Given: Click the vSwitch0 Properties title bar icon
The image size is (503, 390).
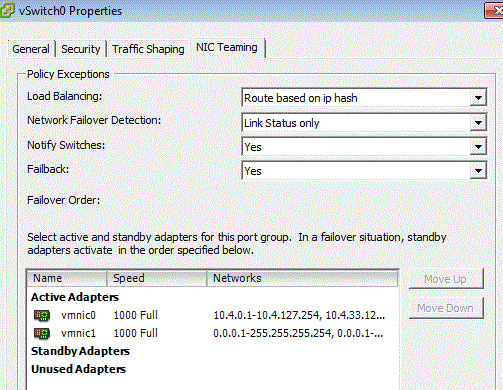Looking at the screenshot, I should (7, 10).
